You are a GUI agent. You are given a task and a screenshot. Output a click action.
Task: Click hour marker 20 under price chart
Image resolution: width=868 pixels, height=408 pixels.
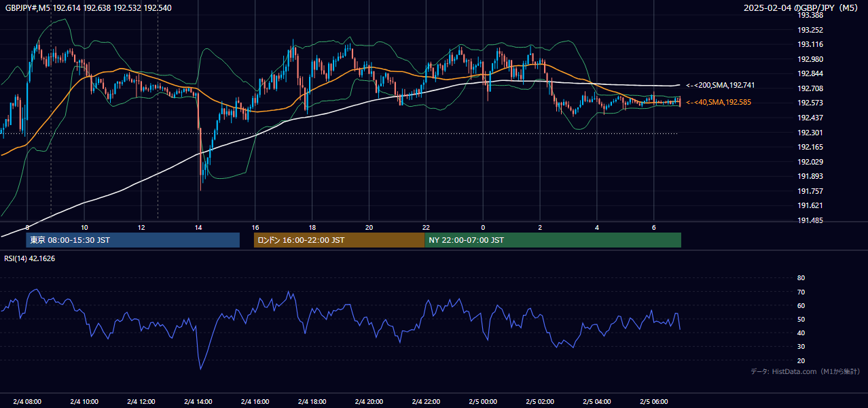click(x=369, y=227)
